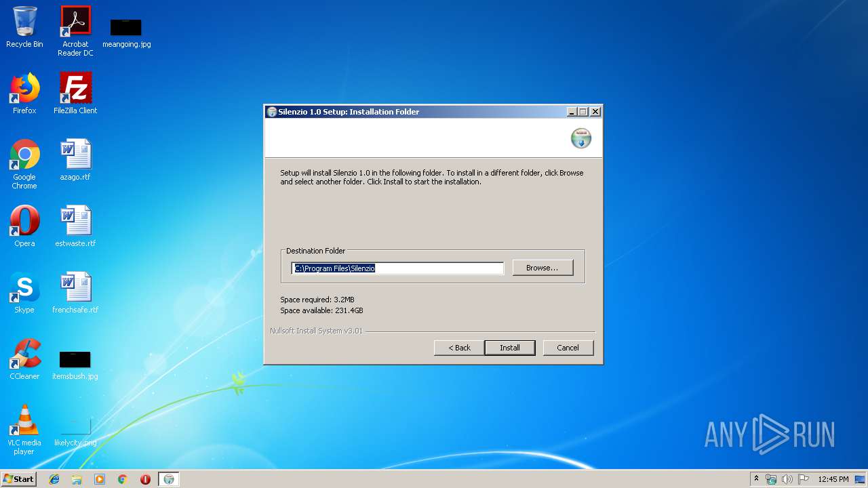Open Acrobat Reader DC shortcut
This screenshot has width=868, height=488.
pos(75,31)
